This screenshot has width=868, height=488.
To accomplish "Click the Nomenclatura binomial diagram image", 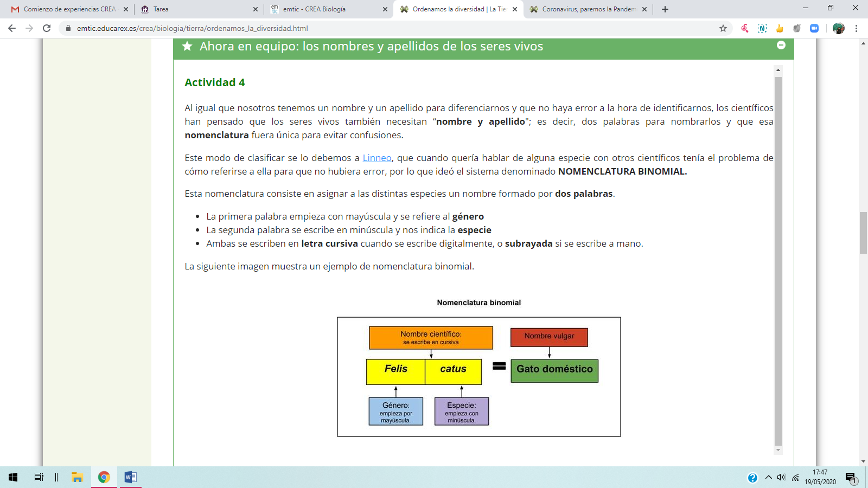I will (479, 377).
